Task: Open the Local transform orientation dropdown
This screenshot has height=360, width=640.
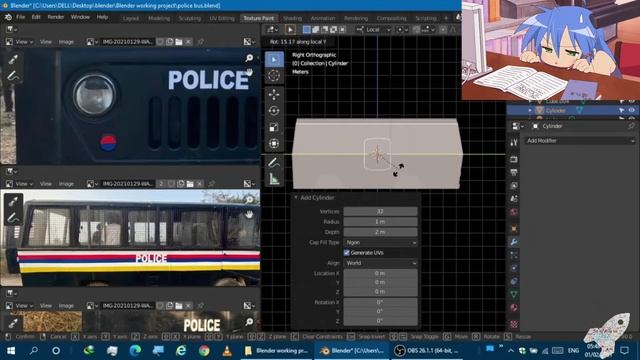Action: point(373,29)
